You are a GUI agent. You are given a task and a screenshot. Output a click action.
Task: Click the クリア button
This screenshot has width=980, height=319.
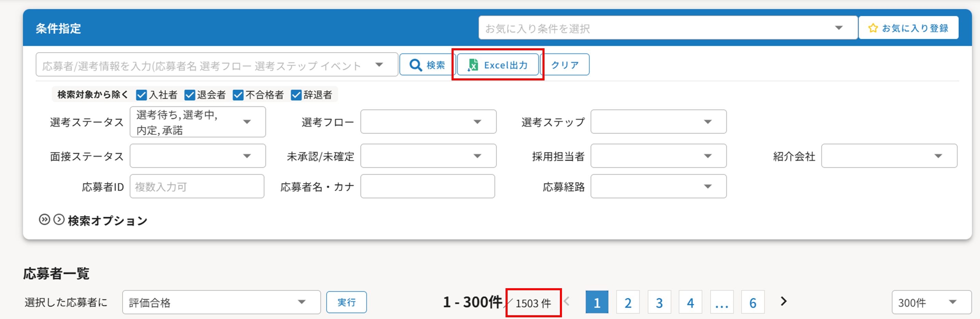coord(565,65)
